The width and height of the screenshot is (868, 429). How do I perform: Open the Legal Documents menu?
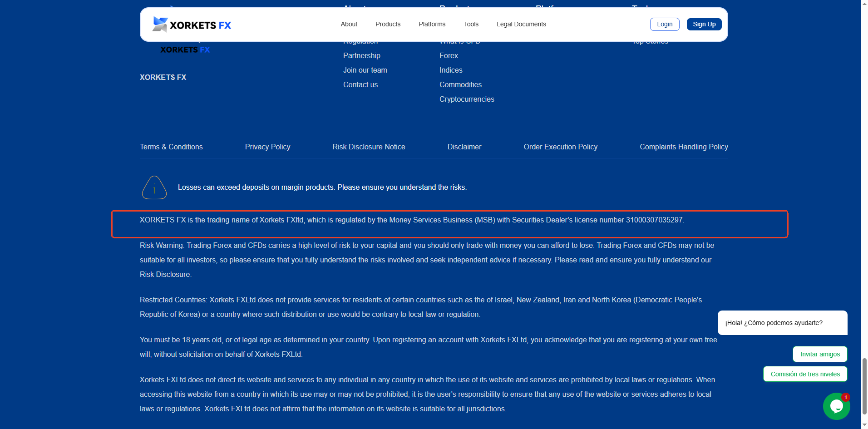(522, 24)
